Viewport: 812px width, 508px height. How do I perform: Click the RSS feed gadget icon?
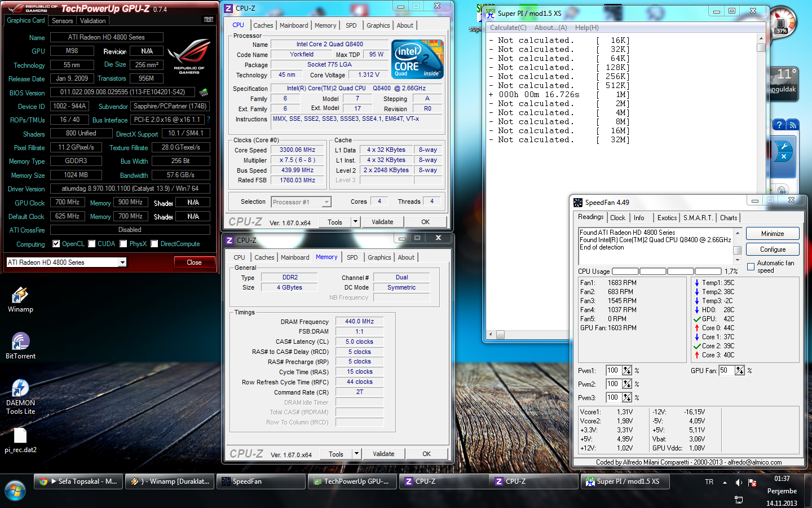pyautogui.click(x=792, y=125)
